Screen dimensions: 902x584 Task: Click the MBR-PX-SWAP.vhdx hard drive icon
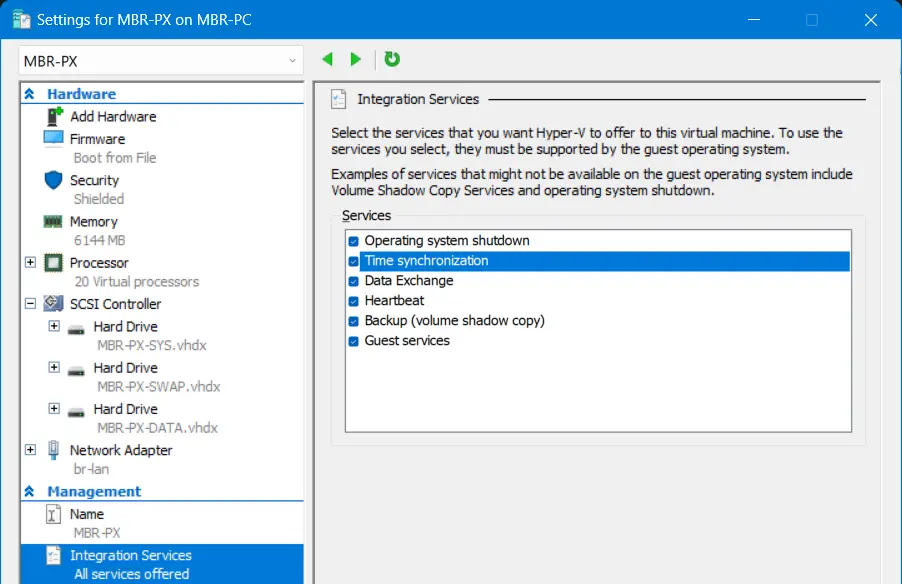click(x=76, y=372)
